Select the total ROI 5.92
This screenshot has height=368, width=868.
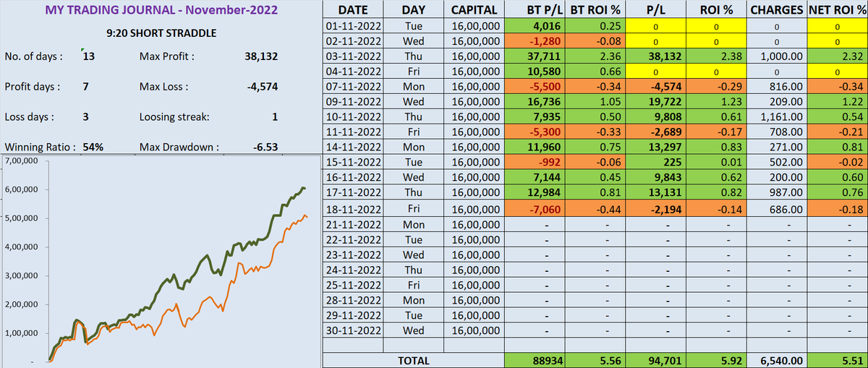pyautogui.click(x=718, y=360)
